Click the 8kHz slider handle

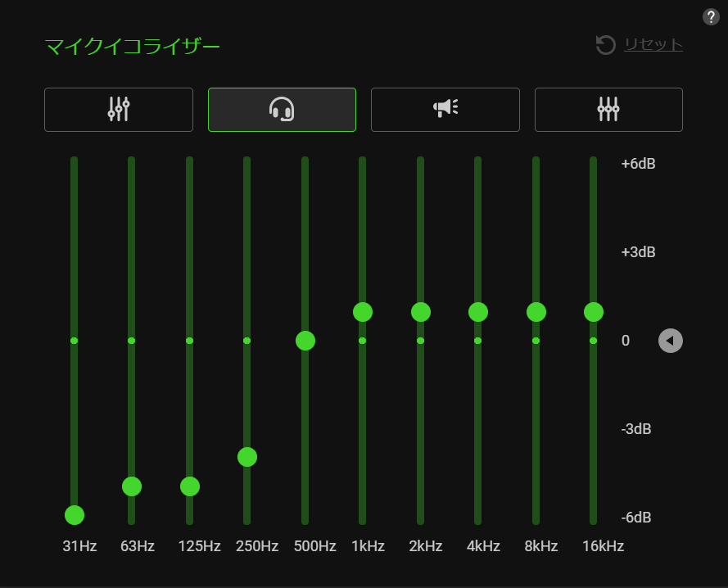pos(536,312)
